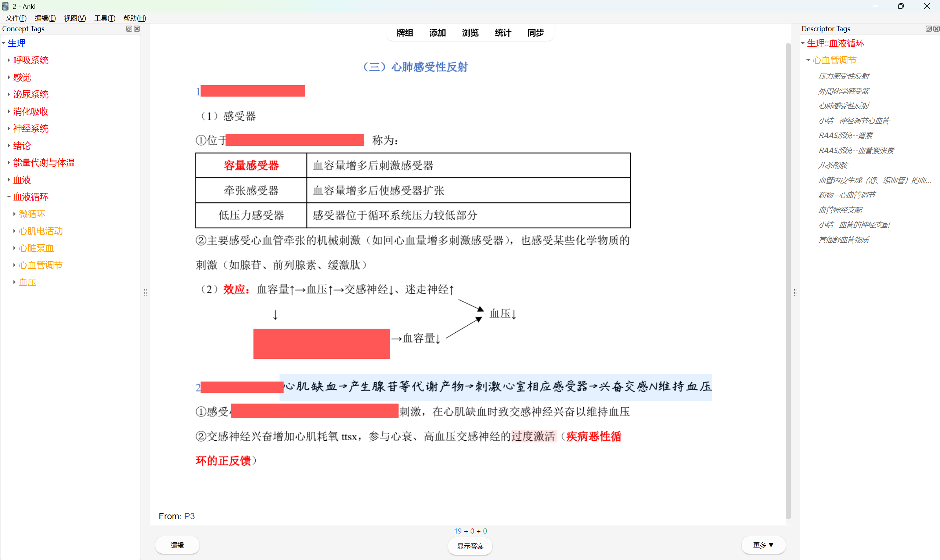Collapse the 生理 root tag
The height and width of the screenshot is (560, 940).
3,43
